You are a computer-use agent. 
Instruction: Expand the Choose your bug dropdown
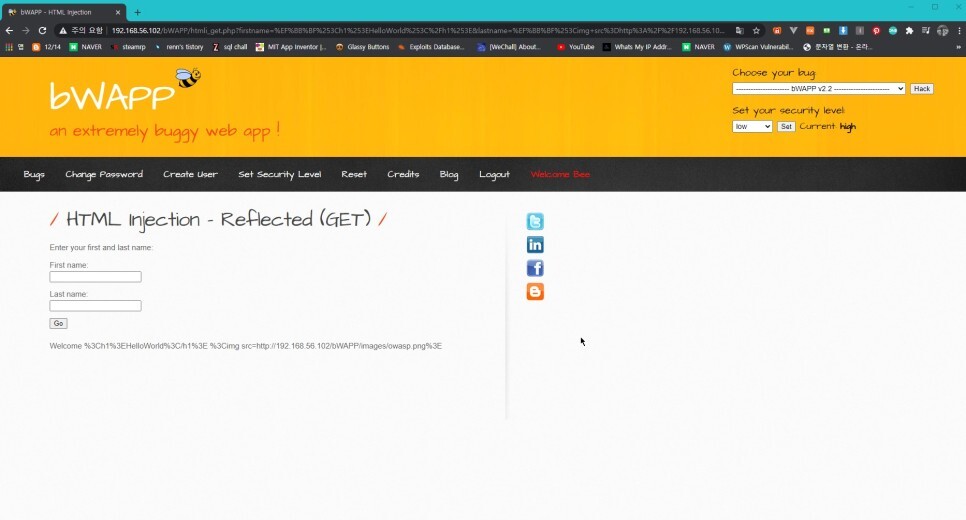tap(818, 89)
